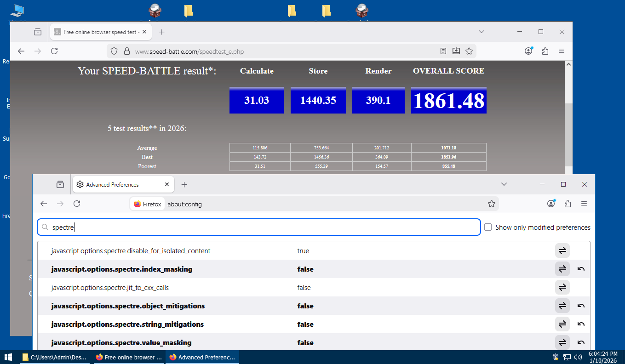Toggle spectre.object_mitigations preference value
This screenshot has width=625, height=364.
[562, 306]
